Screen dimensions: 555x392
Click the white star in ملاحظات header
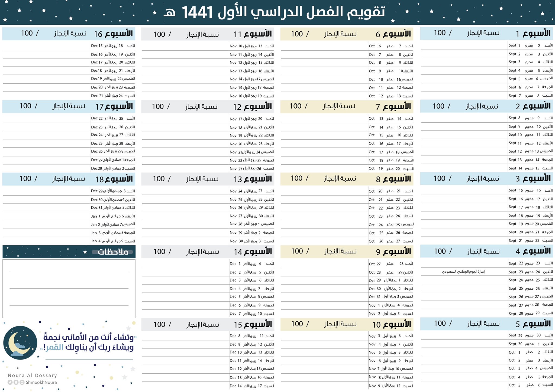[x=85, y=252]
